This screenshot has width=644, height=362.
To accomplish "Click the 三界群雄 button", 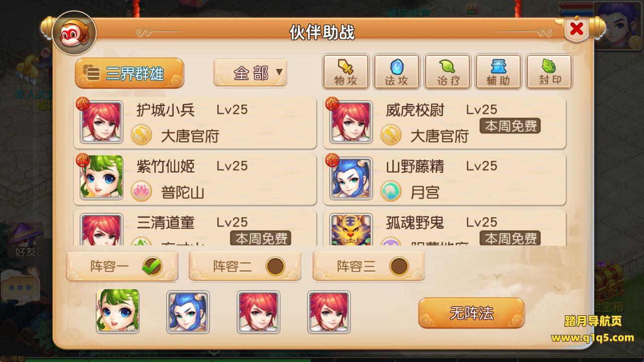I will click(x=129, y=73).
